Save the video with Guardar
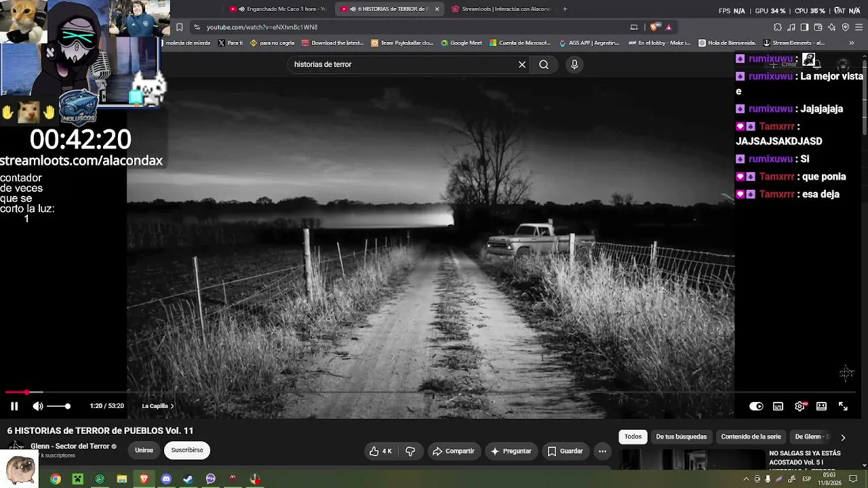Screen dimensions: 868x488 [565, 451]
